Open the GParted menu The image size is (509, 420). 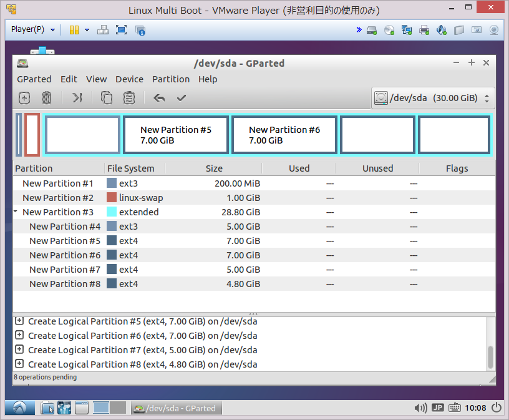(34, 79)
